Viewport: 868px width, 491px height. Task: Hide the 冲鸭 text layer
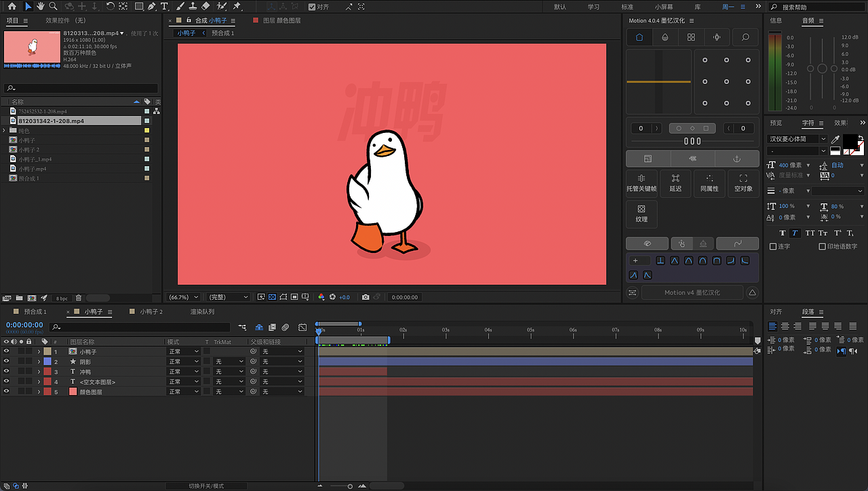6,372
